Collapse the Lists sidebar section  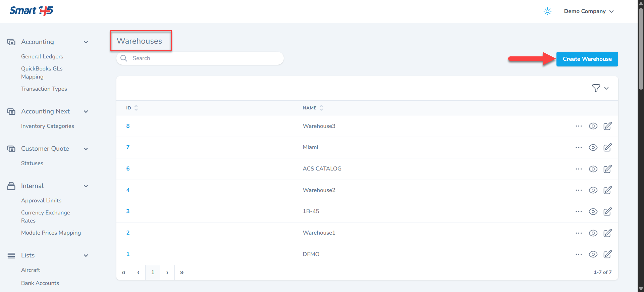pyautogui.click(x=86, y=256)
